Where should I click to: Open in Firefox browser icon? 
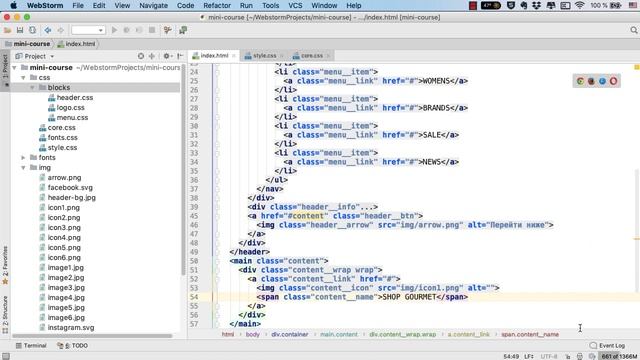(591, 81)
